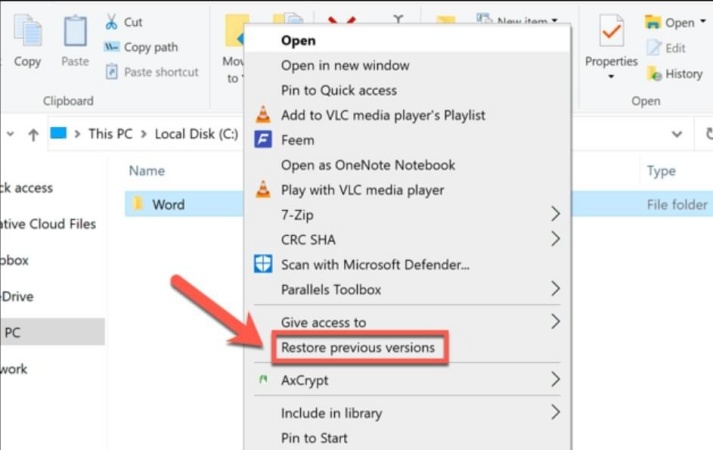Screen dimensions: 713x450
Task: Open Creative Cloud Files in sidebar
Action: (x=48, y=224)
